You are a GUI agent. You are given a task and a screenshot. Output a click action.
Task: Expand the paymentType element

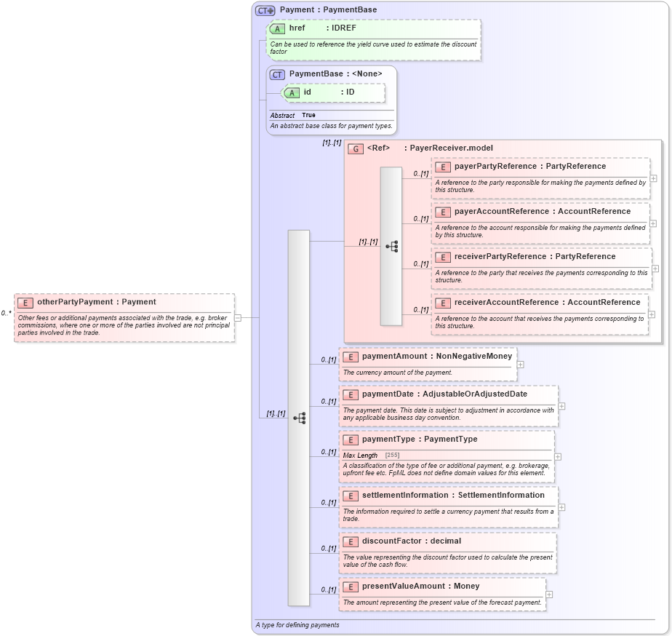(x=558, y=457)
